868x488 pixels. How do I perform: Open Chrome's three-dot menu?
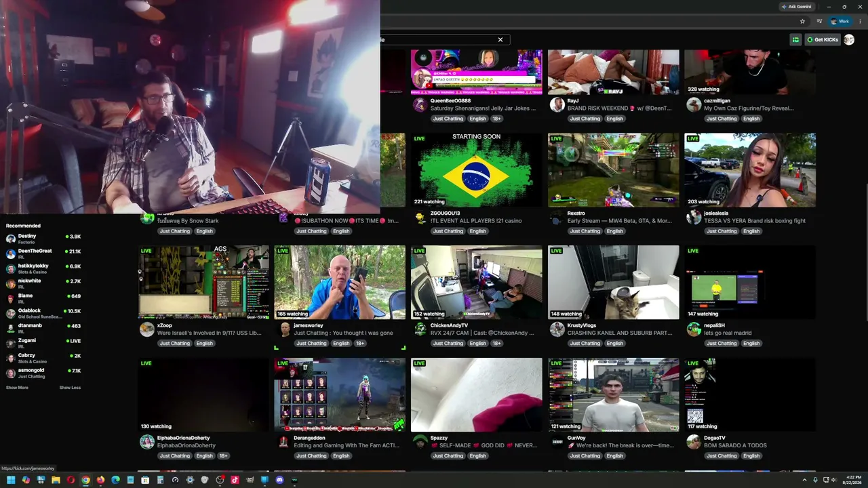pos(859,21)
